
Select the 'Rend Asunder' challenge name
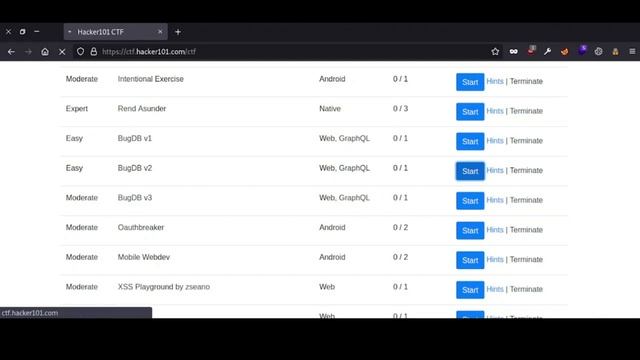[x=142, y=109]
